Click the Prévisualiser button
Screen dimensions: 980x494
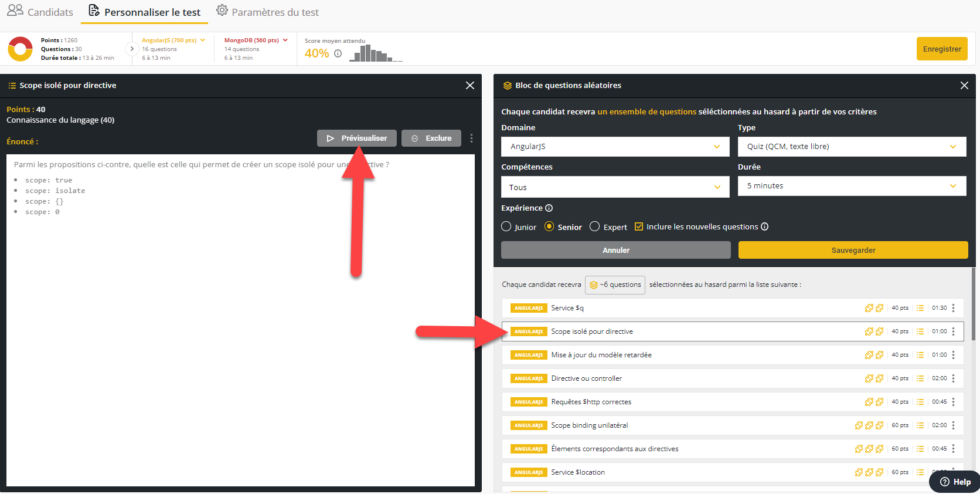tap(357, 138)
